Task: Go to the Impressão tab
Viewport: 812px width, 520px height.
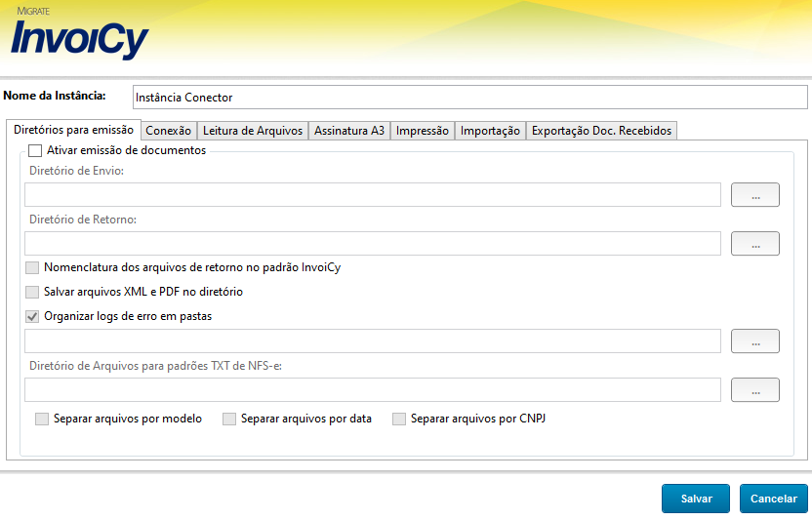Action: [423, 131]
